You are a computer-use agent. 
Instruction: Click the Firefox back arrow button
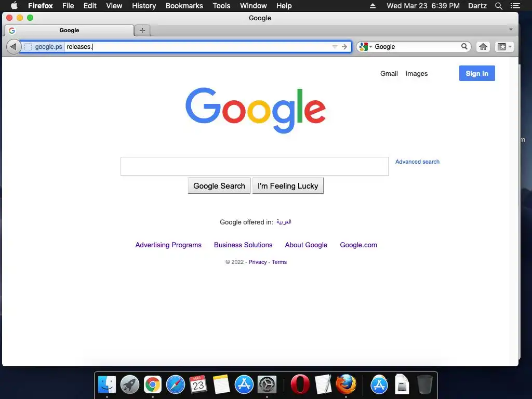tap(14, 47)
